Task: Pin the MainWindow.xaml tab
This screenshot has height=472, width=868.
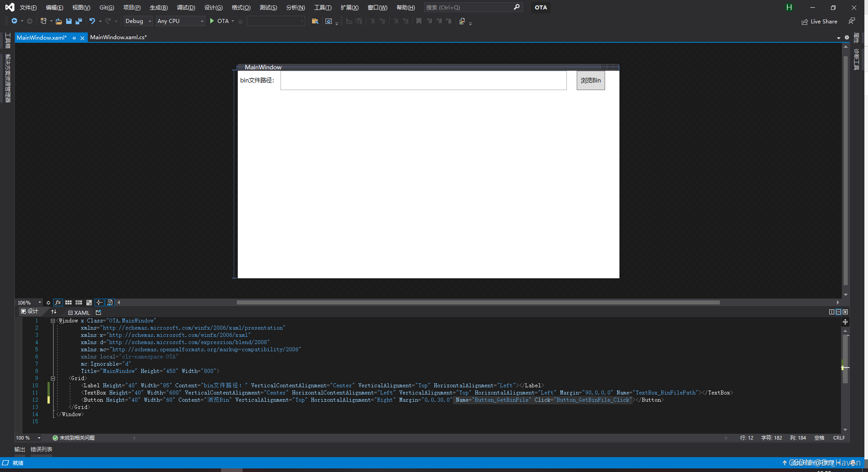Action: [x=74, y=38]
